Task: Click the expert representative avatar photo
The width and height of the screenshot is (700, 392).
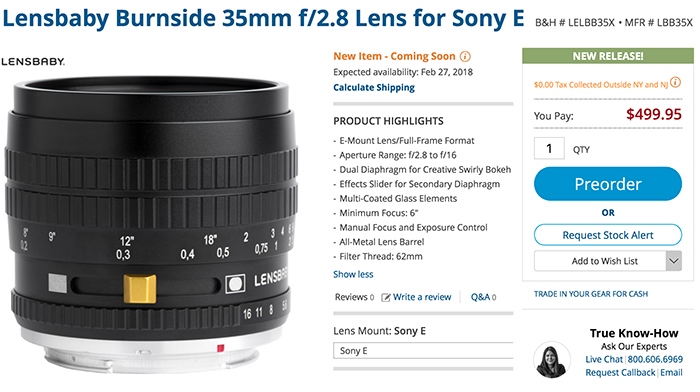Action: coord(552,360)
